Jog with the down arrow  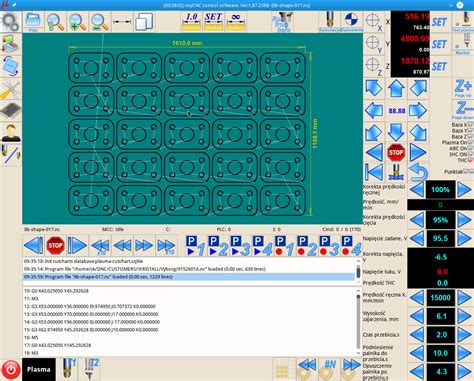(396, 132)
